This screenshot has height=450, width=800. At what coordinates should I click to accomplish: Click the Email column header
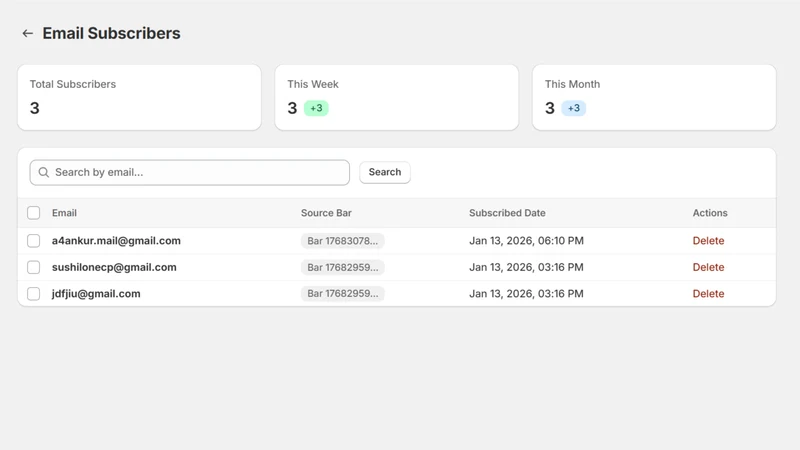point(64,213)
